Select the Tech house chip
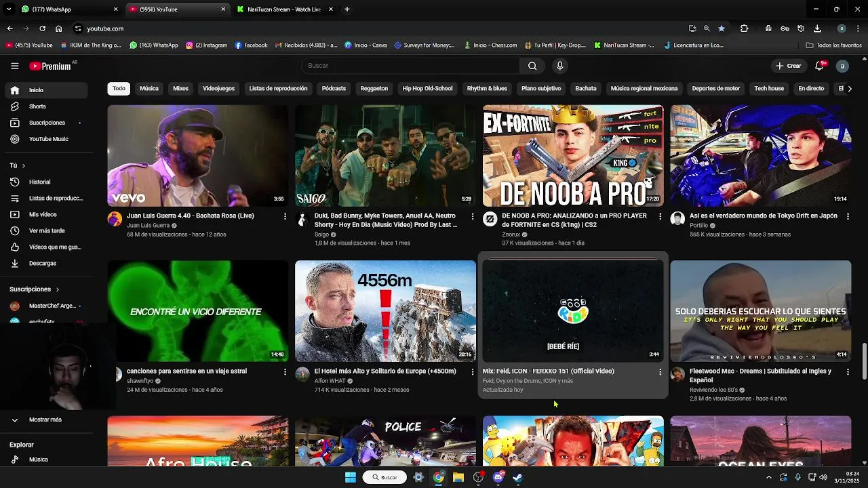This screenshot has width=868, height=488. coord(769,89)
